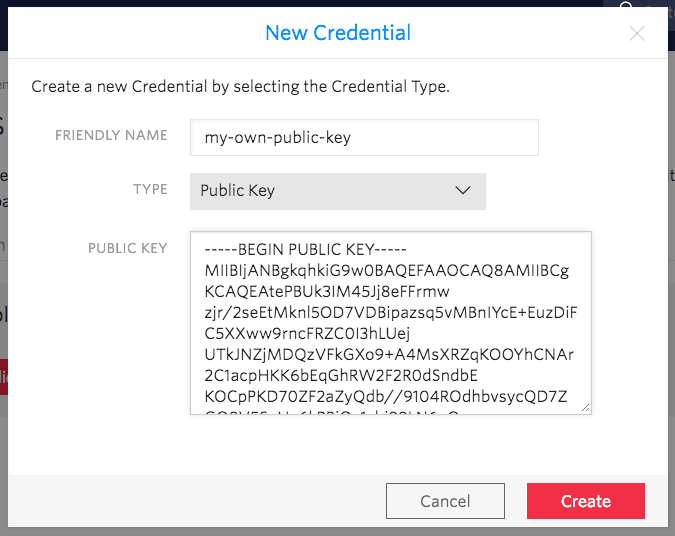Click the 'New Credential' dialog title
This screenshot has height=536, width=675.
click(x=337, y=32)
